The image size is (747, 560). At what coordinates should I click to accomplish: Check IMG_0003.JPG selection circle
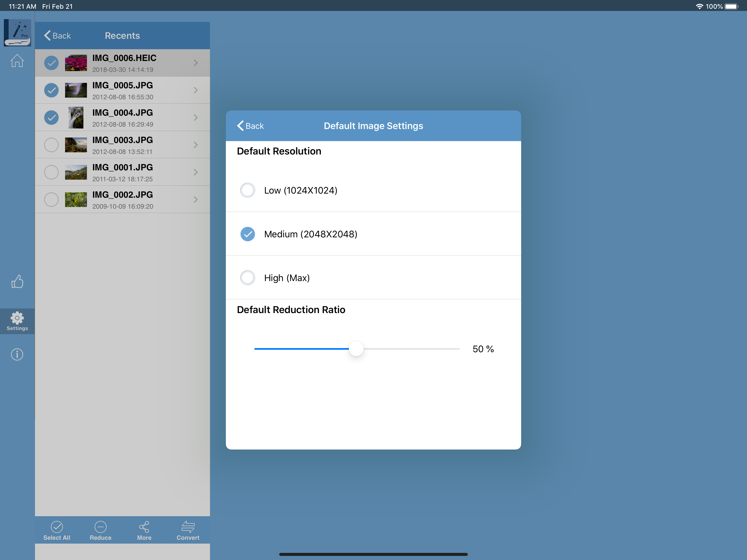[51, 145]
